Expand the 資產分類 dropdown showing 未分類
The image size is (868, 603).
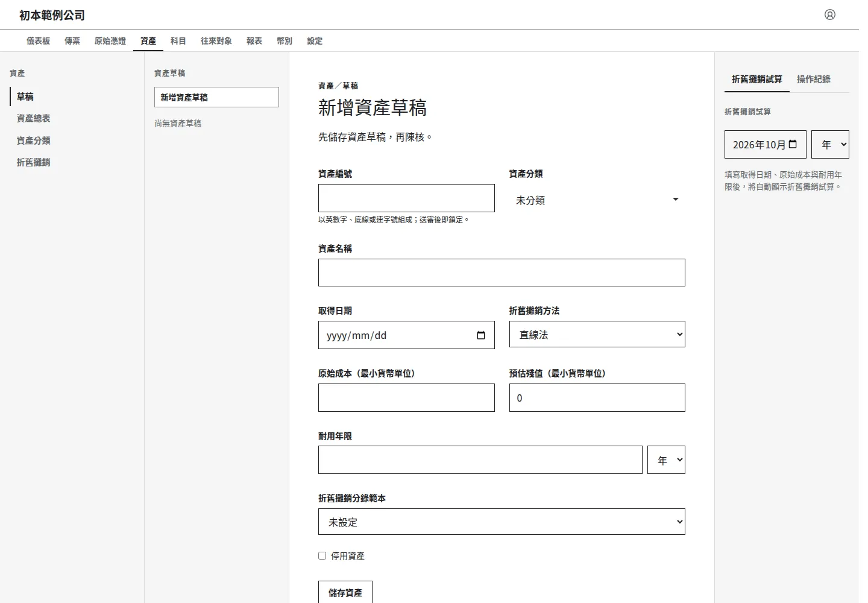click(x=597, y=200)
